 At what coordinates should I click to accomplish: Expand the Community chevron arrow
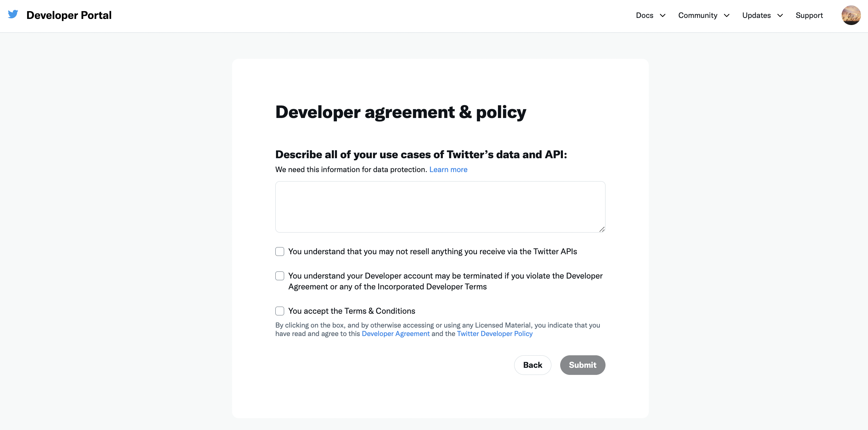[727, 16]
